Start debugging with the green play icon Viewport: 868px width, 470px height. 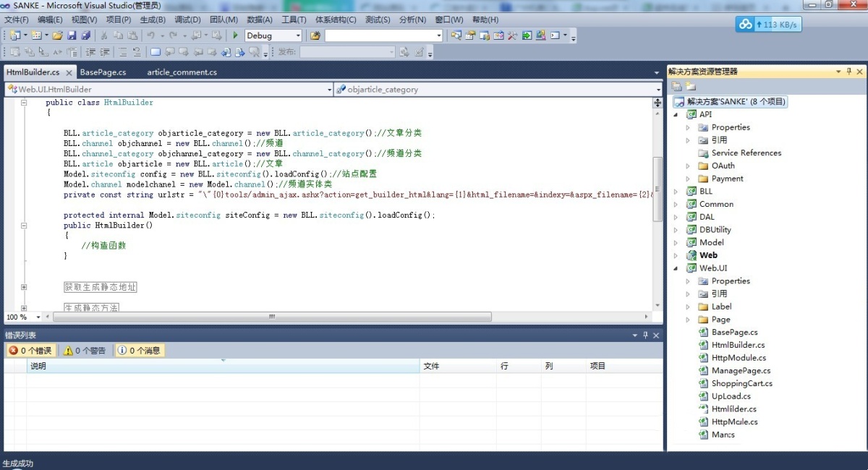[235, 35]
